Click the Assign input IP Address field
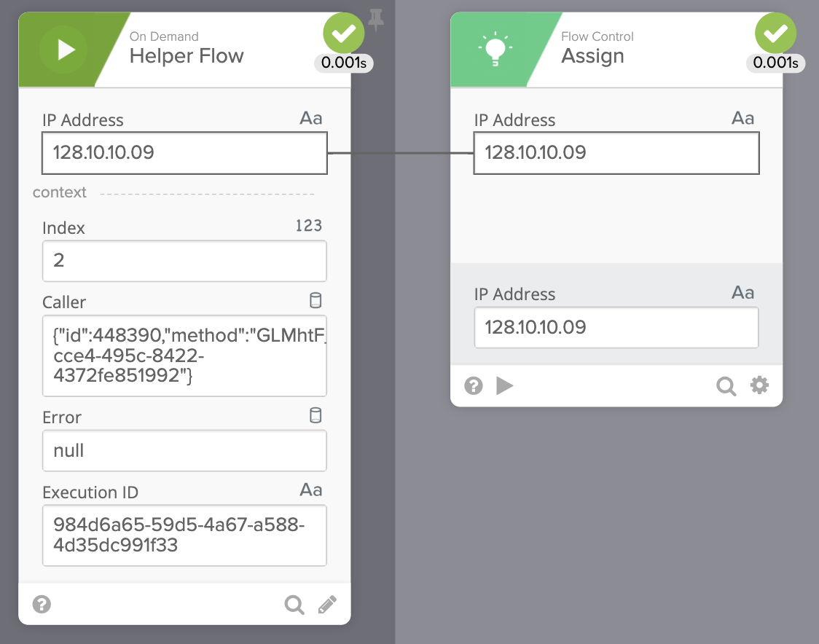The height and width of the screenshot is (644, 819). pos(616,153)
